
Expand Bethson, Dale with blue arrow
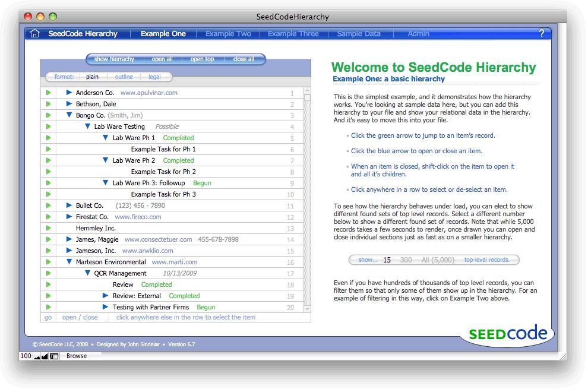point(69,103)
